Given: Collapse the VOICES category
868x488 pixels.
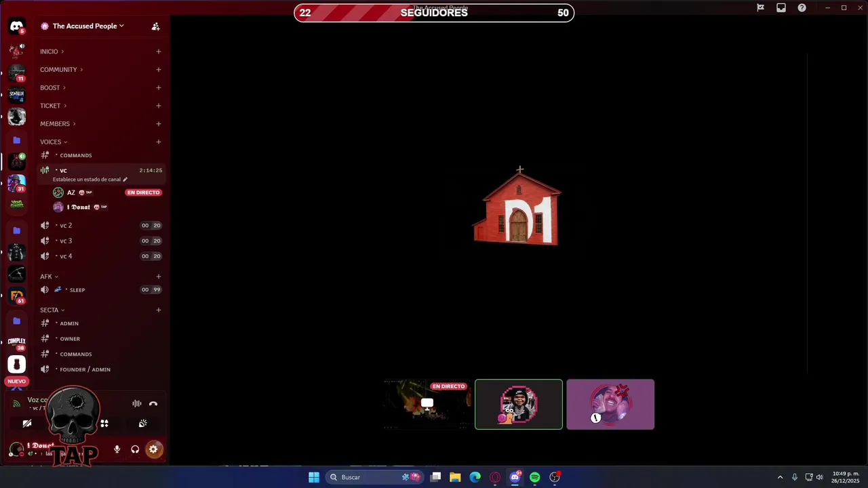Looking at the screenshot, I should [54, 142].
